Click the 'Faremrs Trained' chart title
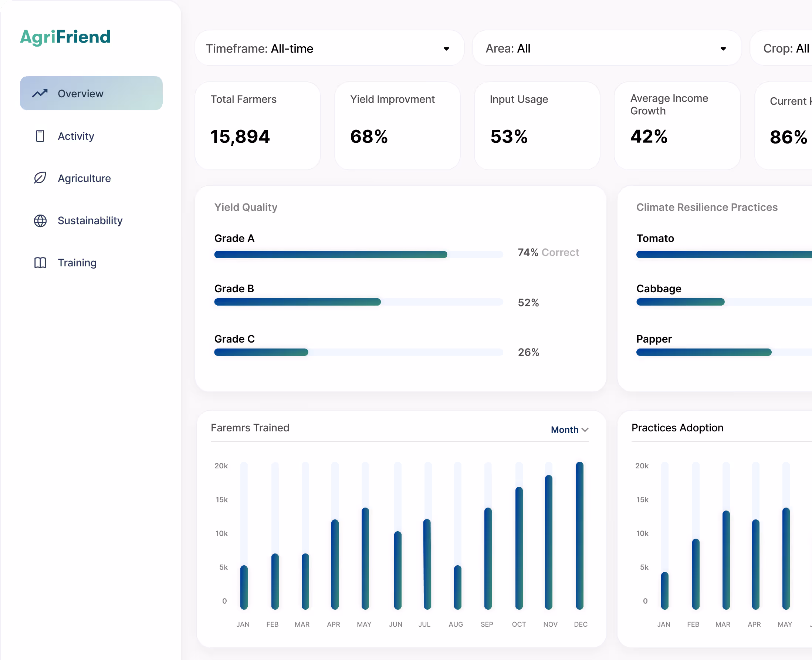Viewport: 812px width, 660px height. (250, 428)
